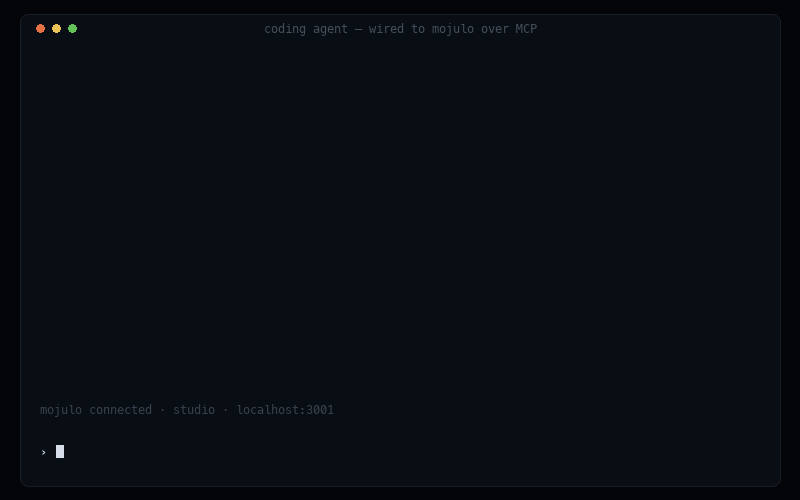Image resolution: width=800 pixels, height=500 pixels.
Task: Click the word 'wired' in the title
Action: tap(386, 29)
